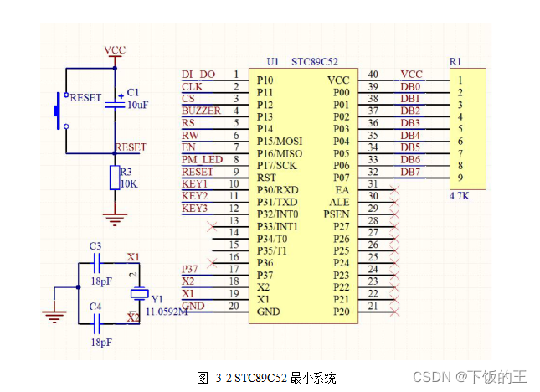Select the Y1 crystal symbol

(x=140, y=294)
